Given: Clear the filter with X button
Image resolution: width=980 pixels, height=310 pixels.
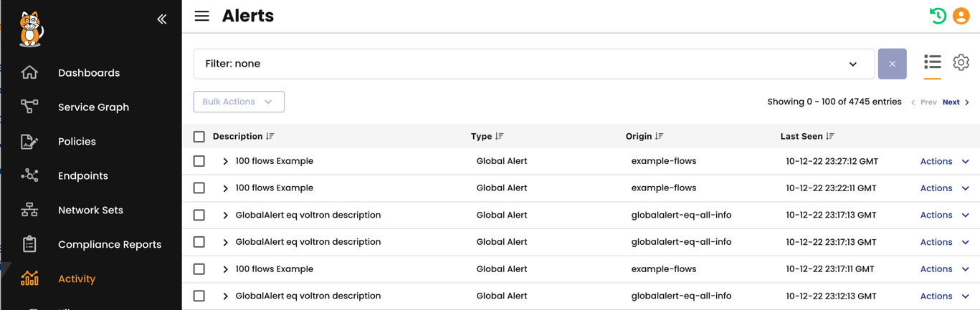Looking at the screenshot, I should coord(892,64).
